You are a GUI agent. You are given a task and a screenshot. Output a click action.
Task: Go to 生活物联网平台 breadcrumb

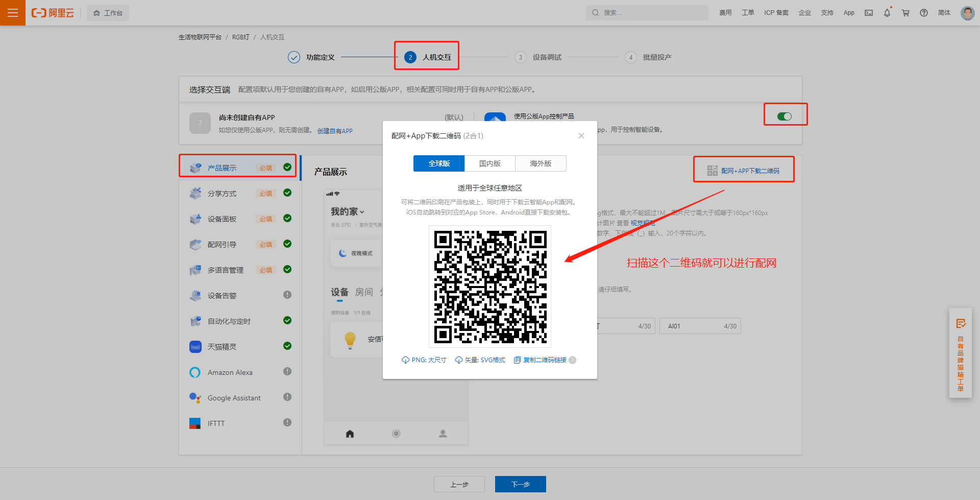pyautogui.click(x=200, y=37)
